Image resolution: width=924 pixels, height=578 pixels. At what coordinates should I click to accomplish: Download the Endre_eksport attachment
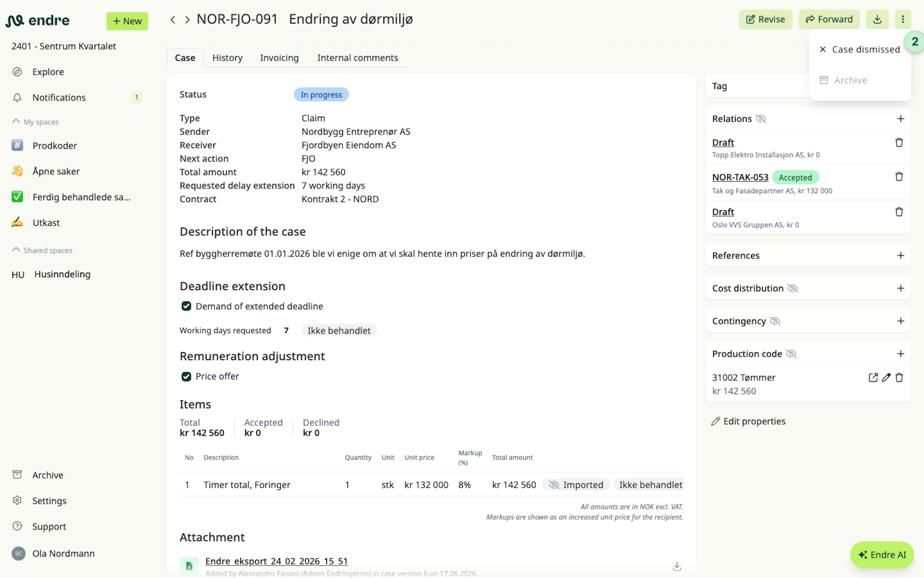pos(677,566)
